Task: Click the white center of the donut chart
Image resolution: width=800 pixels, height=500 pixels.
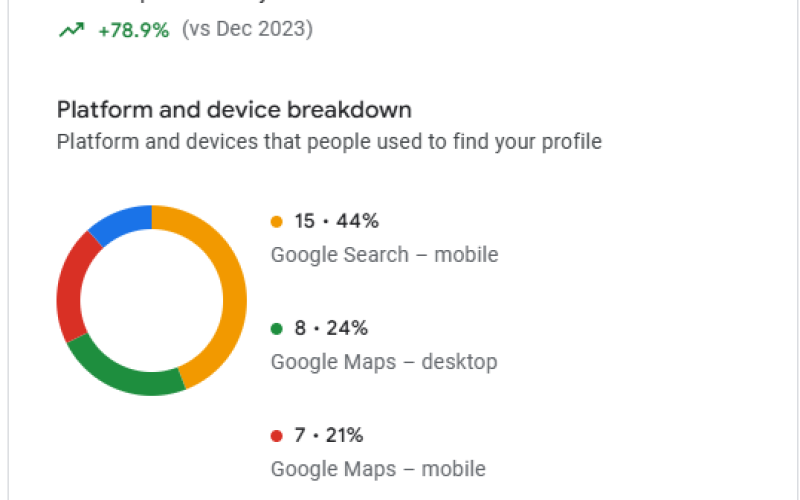Action: [x=151, y=300]
